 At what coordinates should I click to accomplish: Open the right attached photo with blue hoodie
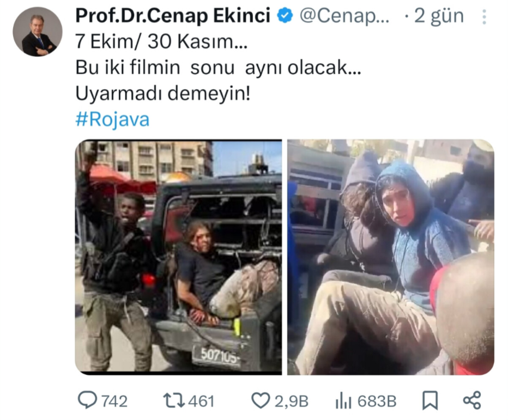click(x=391, y=257)
